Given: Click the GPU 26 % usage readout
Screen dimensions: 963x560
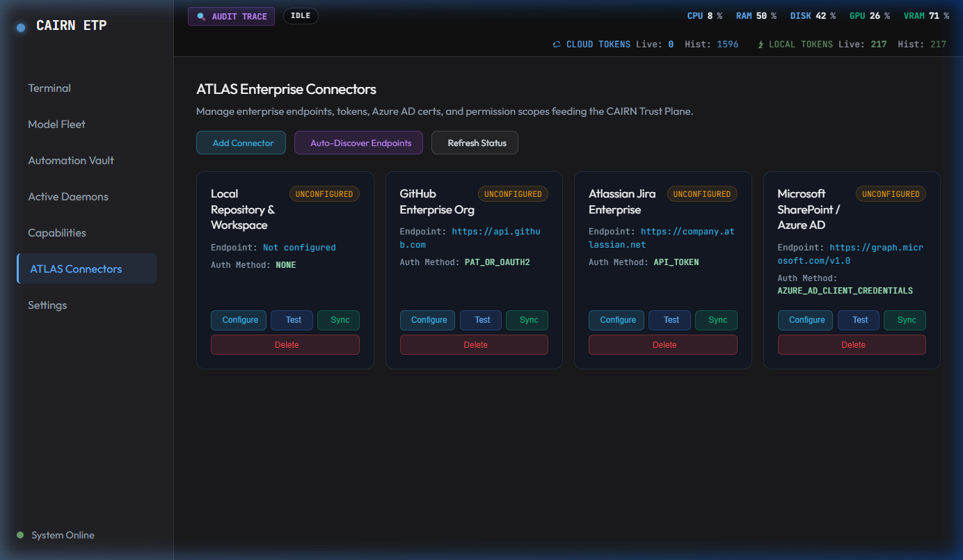Looking at the screenshot, I should 870,16.
